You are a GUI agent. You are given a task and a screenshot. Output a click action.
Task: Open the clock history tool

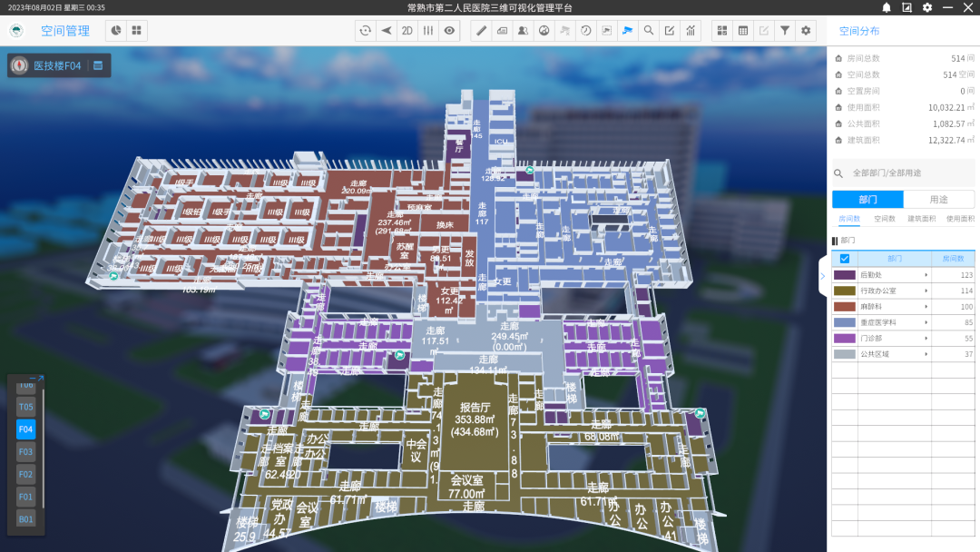[x=585, y=31]
